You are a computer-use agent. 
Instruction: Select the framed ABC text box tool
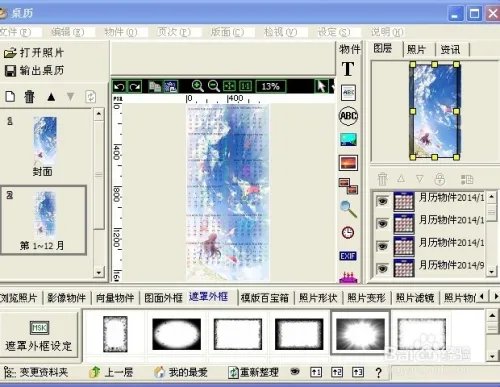pos(348,93)
